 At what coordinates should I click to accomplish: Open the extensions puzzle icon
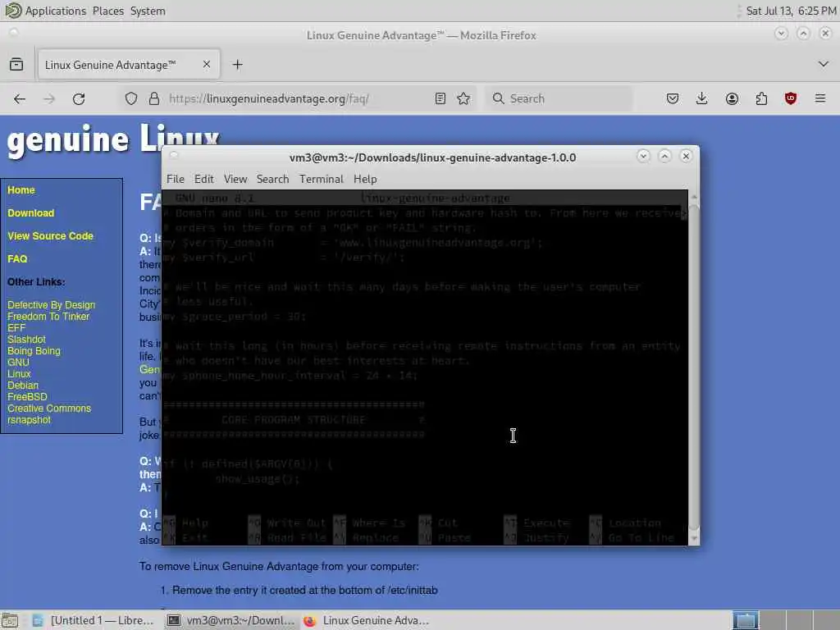click(x=761, y=98)
